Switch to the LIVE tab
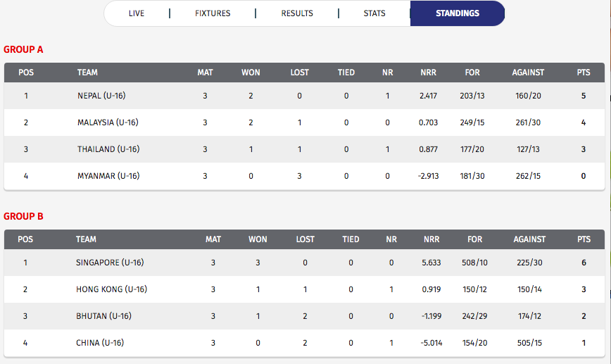The width and height of the screenshot is (611, 364). point(137,13)
